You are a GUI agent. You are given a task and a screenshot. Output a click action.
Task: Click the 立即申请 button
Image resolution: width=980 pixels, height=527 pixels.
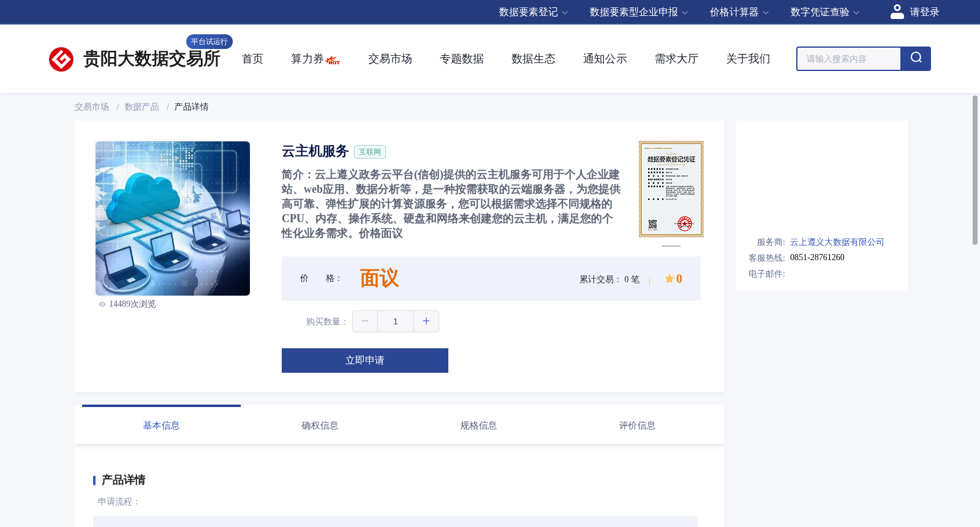click(x=365, y=361)
